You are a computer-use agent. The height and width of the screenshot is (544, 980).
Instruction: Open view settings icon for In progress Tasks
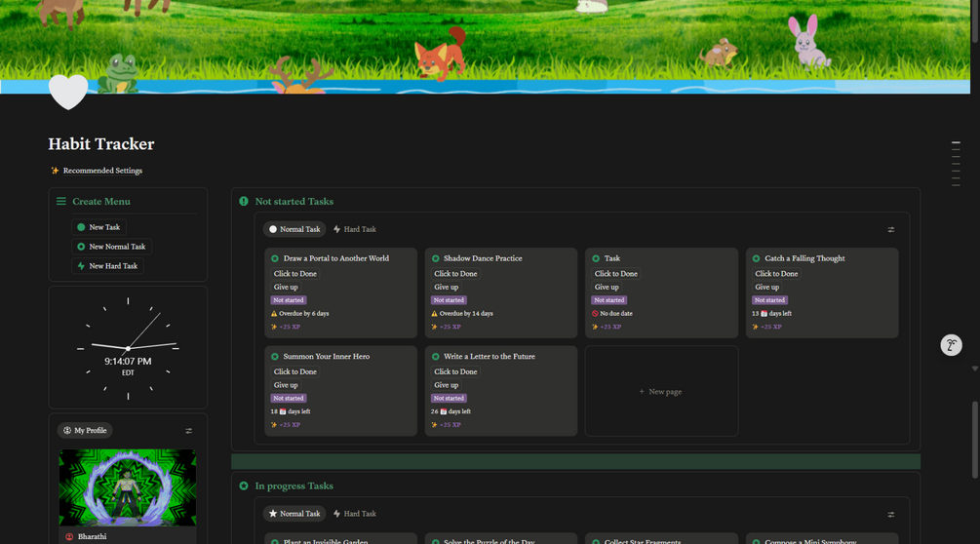point(890,515)
